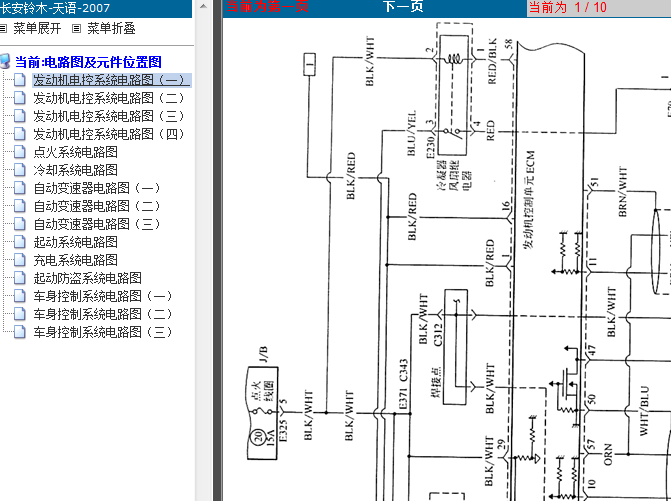The width and height of the screenshot is (671, 501).
Task: Open 车身控制系统电路图（一）
Action: coord(103,296)
